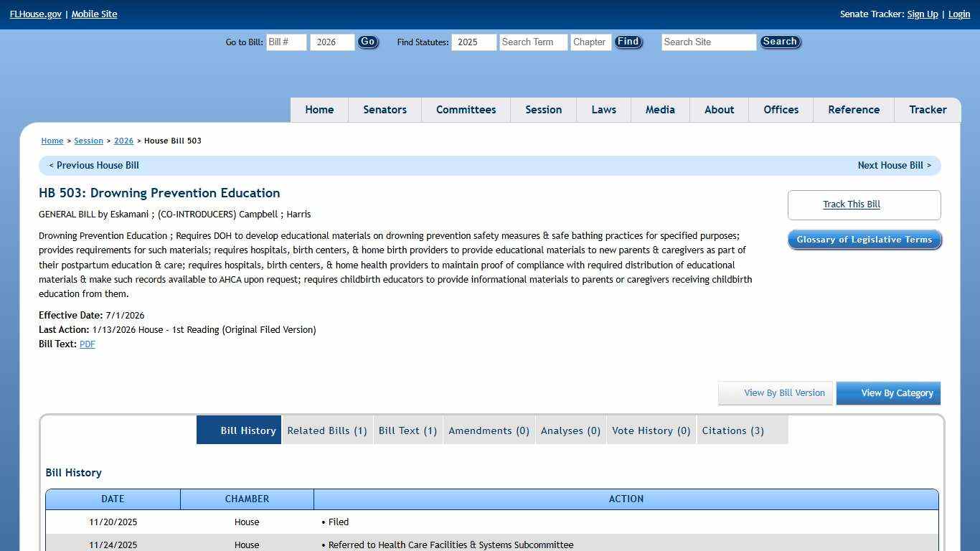
Task: Select View By Category
Action: pyautogui.click(x=888, y=393)
